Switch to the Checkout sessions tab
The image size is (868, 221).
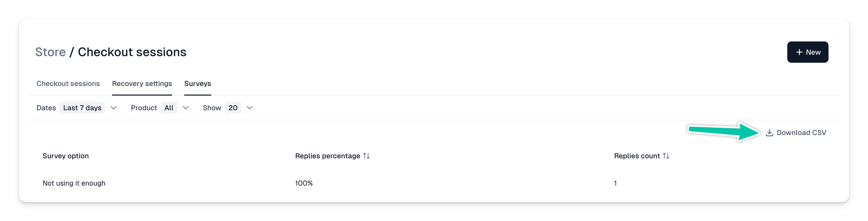68,83
